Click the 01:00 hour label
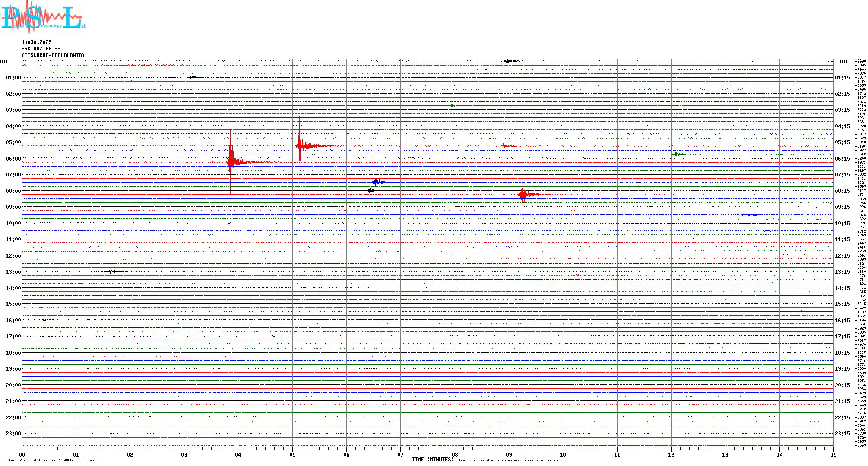The height and width of the screenshot is (466, 868). pyautogui.click(x=13, y=78)
